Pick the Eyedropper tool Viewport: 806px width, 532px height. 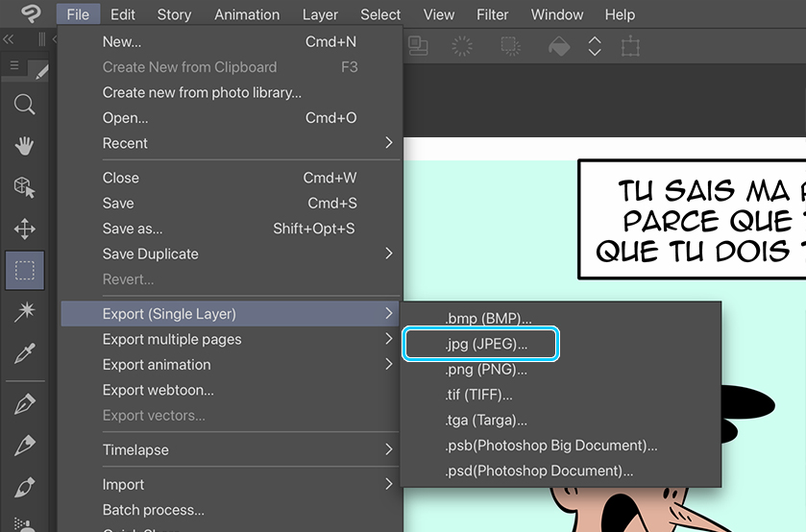click(x=24, y=353)
